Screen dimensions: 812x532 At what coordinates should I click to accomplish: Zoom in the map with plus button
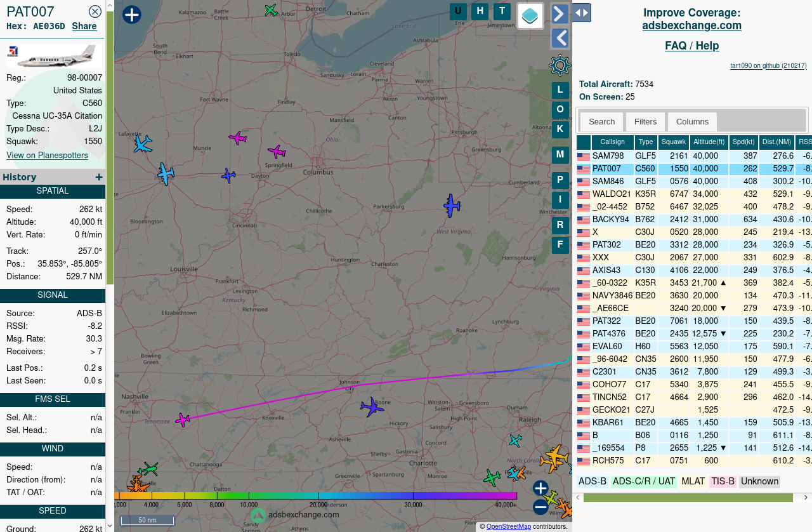point(540,488)
